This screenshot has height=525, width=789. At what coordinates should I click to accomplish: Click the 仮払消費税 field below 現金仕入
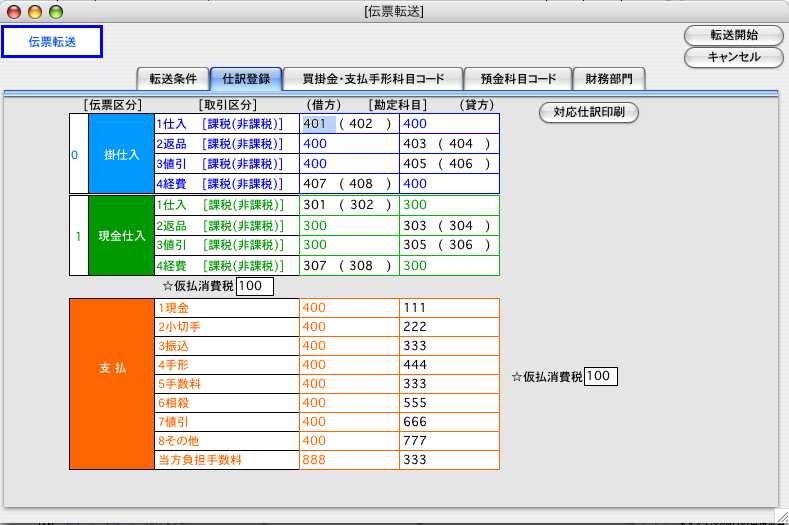coord(254,287)
